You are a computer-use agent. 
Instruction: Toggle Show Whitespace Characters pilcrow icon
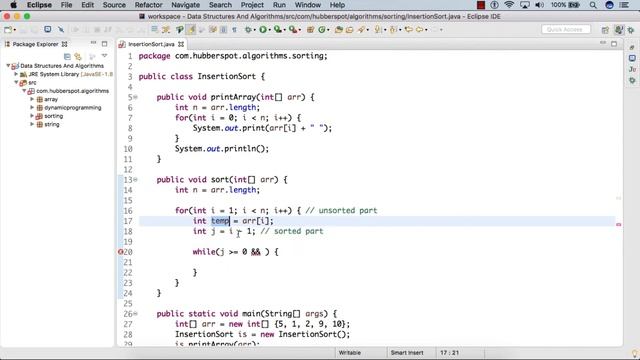(x=234, y=29)
